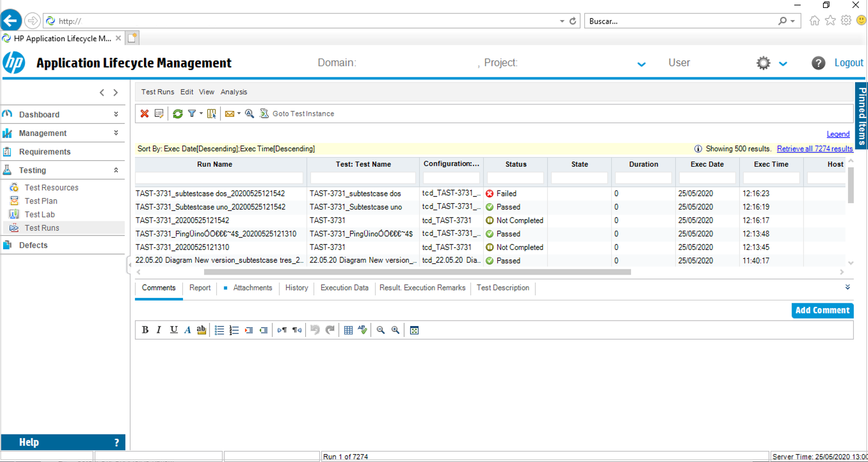This screenshot has height=462, width=868.
Task: Open the Analysis menu
Action: pyautogui.click(x=234, y=92)
